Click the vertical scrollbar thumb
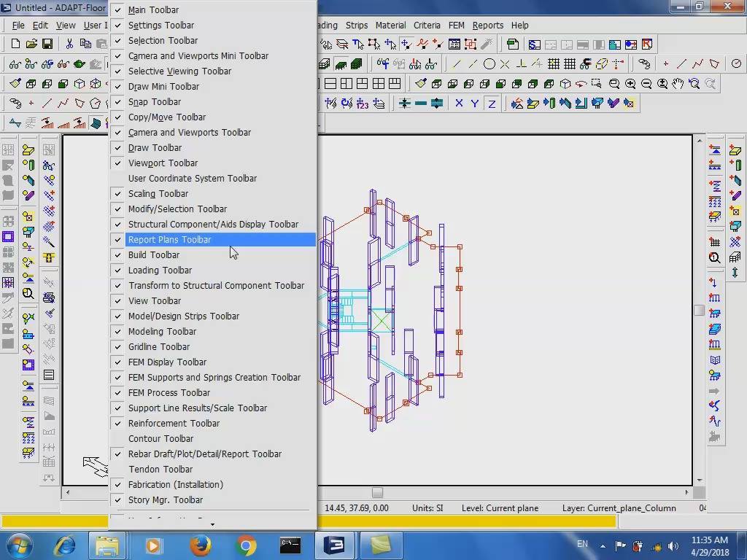The height and width of the screenshot is (560, 747). pos(699,311)
